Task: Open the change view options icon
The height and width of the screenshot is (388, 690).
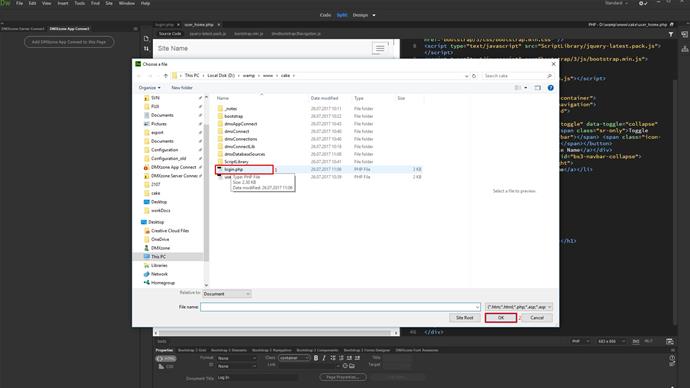Action: tap(518, 88)
